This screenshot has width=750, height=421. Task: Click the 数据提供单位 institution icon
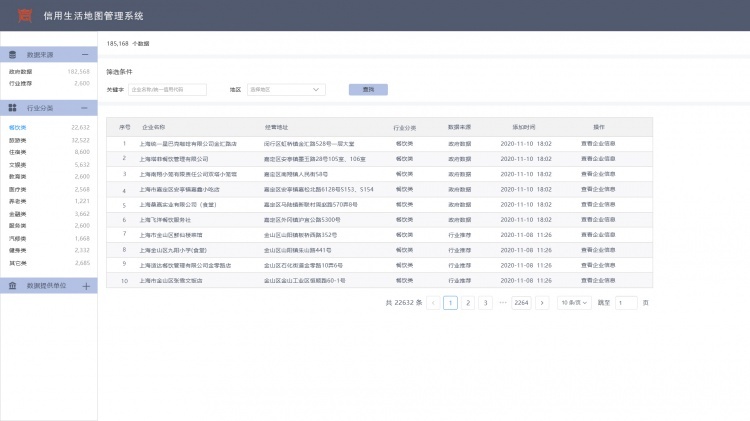point(13,286)
